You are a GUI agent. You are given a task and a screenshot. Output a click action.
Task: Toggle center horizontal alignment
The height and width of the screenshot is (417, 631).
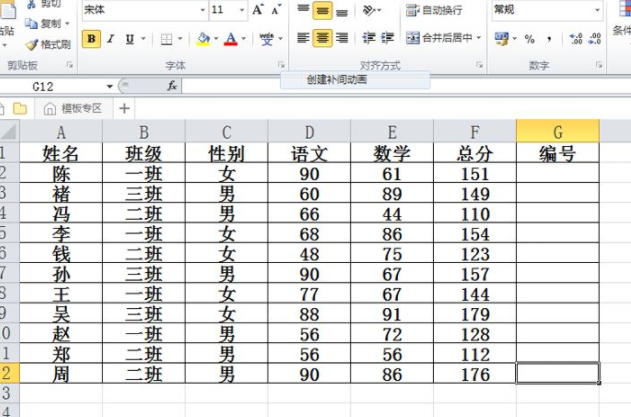pyautogui.click(x=322, y=38)
